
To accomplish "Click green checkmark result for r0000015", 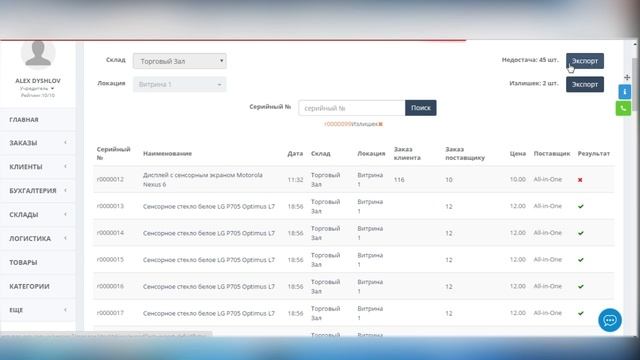I will [580, 260].
